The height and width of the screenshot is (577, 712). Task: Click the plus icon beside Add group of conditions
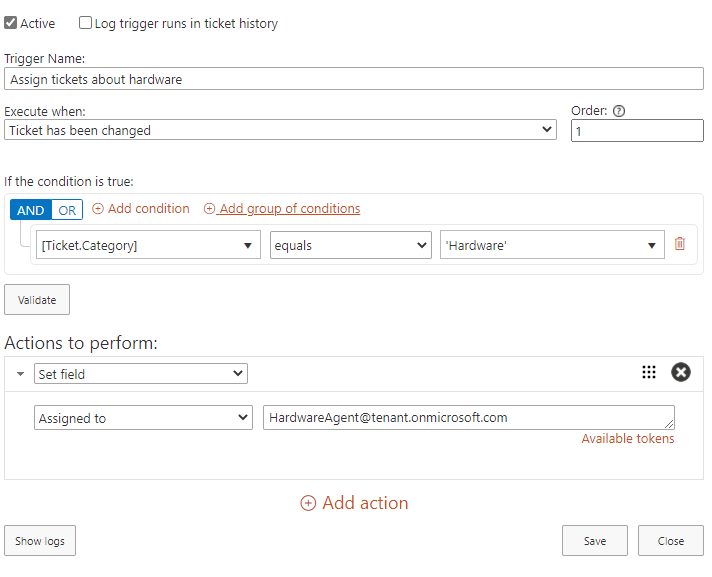pyautogui.click(x=209, y=209)
